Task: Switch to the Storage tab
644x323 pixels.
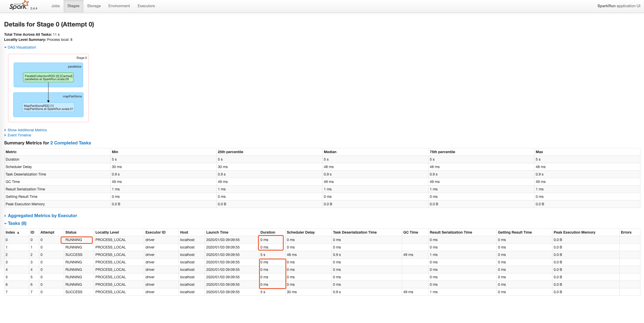Action: pyautogui.click(x=94, y=6)
